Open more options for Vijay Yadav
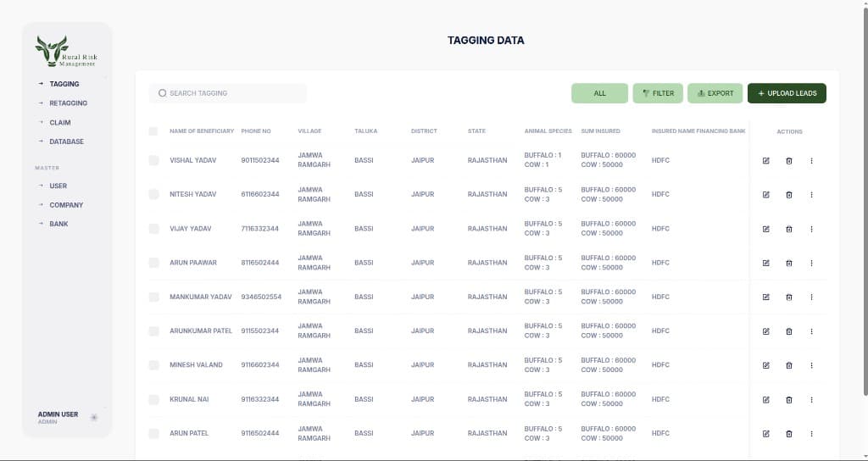The image size is (868, 461). pyautogui.click(x=811, y=229)
